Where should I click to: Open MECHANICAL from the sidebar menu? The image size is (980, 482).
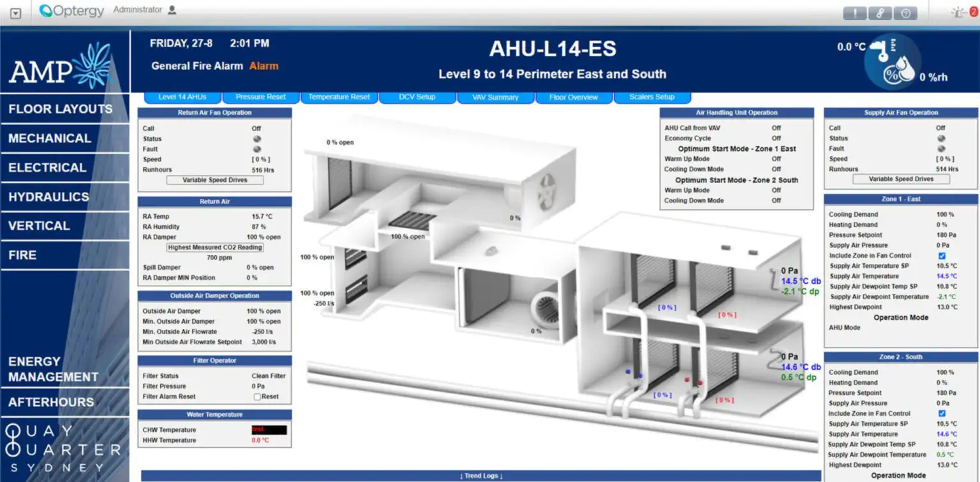point(49,138)
